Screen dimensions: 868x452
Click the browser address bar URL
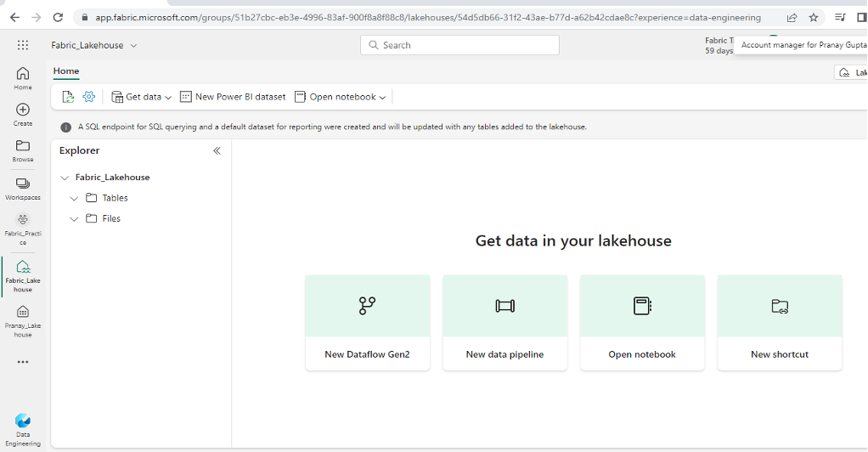tap(428, 17)
